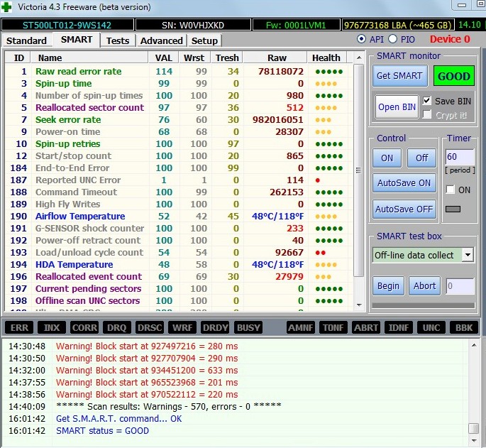
Task: Select the PIO radio button
Action: coord(392,39)
